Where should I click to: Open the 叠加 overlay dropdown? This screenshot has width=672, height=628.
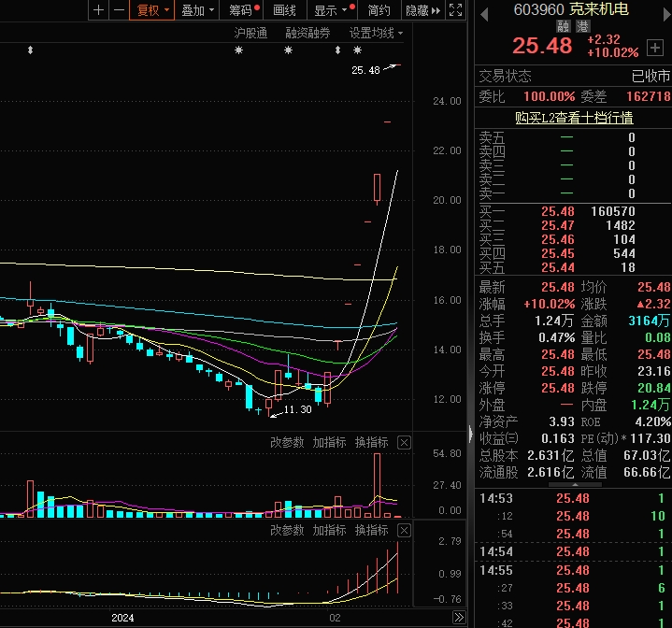point(198,10)
